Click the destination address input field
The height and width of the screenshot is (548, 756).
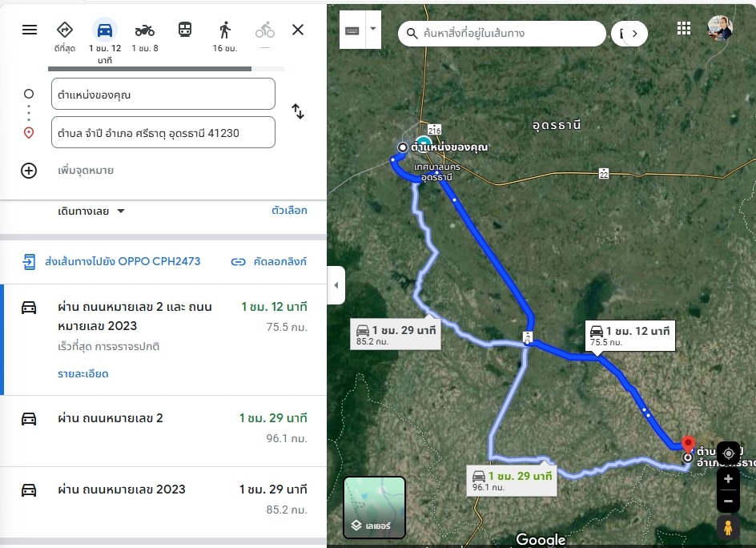163,133
